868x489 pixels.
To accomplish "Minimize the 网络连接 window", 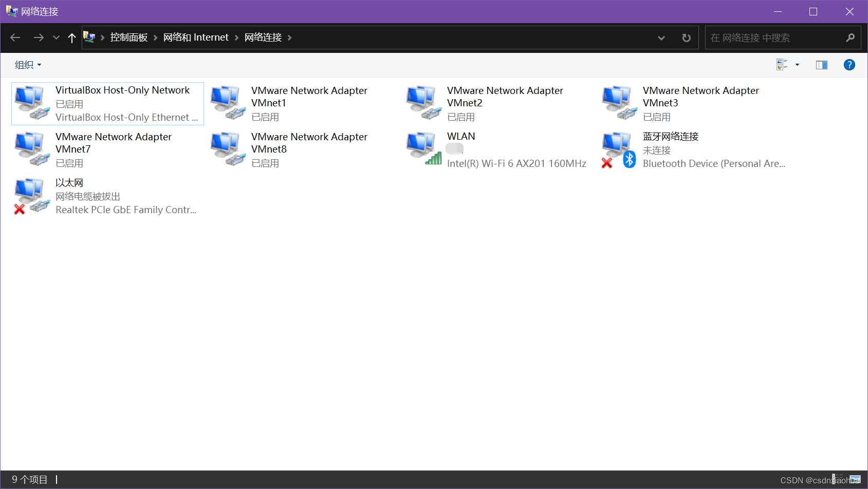I will tap(778, 11).
